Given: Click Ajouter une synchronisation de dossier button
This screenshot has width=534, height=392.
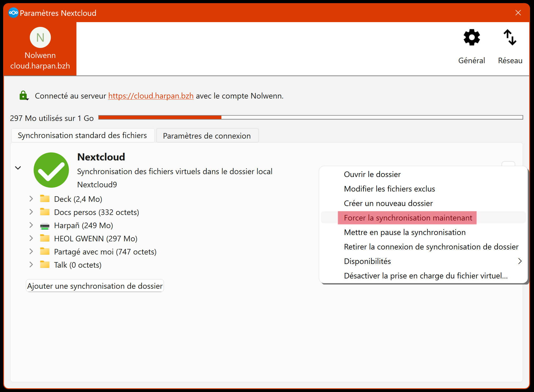Looking at the screenshot, I should [x=95, y=286].
